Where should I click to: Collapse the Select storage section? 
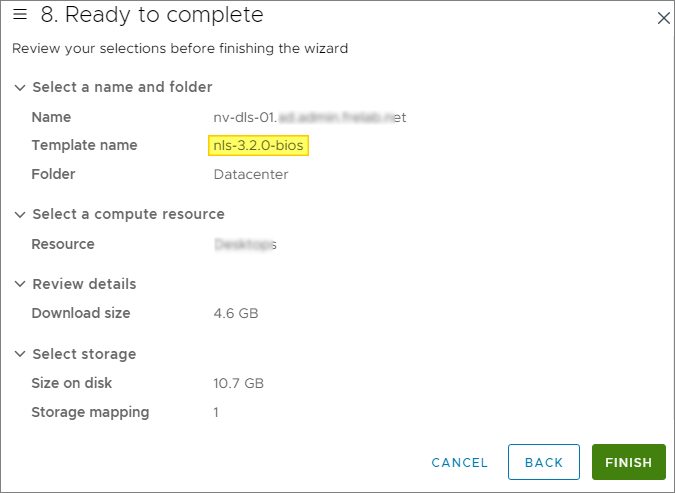(x=20, y=354)
